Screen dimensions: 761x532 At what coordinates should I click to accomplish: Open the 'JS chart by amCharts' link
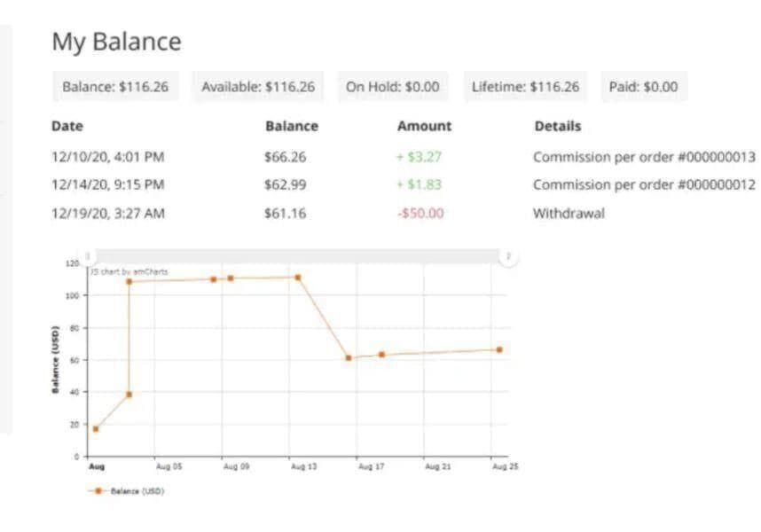[129, 271]
